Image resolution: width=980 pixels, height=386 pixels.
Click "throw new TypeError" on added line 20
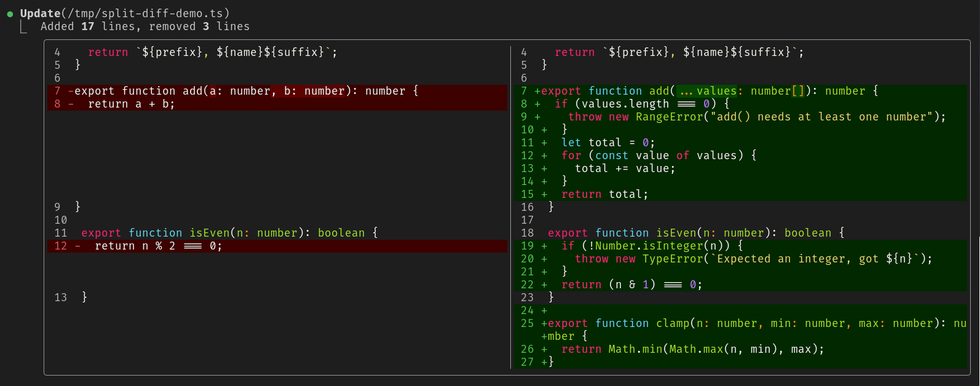pos(639,259)
